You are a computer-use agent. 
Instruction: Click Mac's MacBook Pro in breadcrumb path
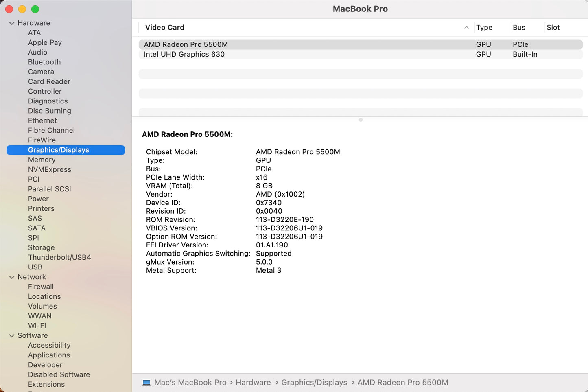point(190,382)
